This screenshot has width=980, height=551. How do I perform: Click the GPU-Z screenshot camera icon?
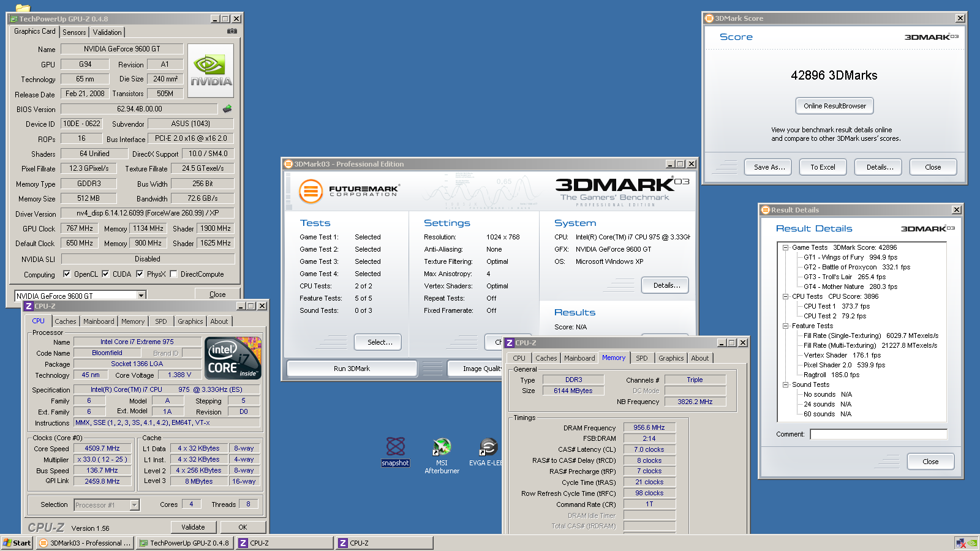[x=232, y=31]
